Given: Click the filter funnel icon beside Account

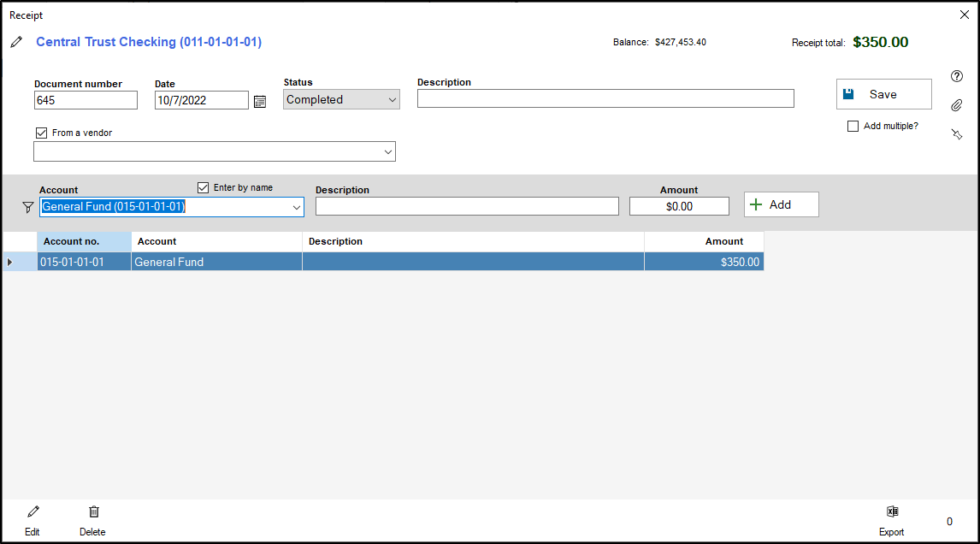Looking at the screenshot, I should [x=27, y=207].
